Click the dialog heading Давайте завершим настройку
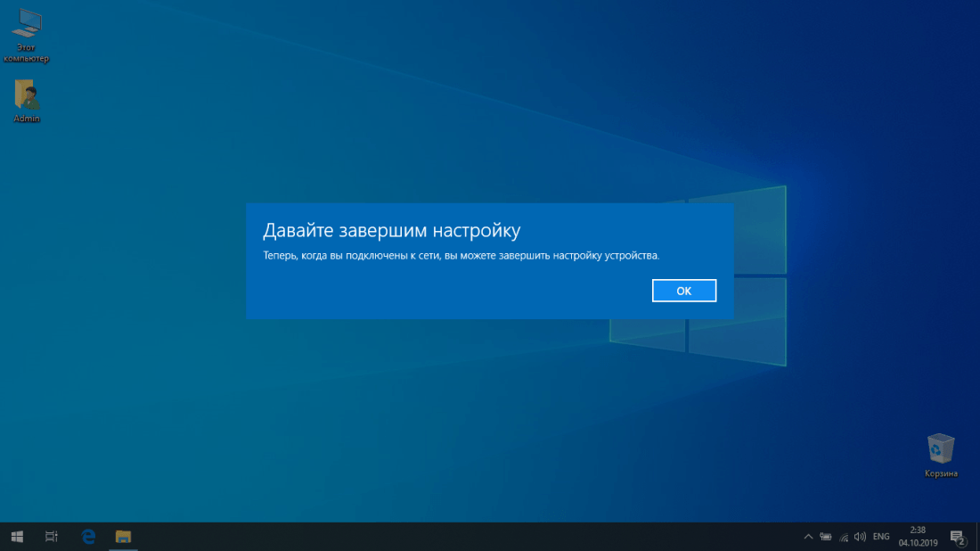Screen dimensions: 980x551 coord(391,231)
